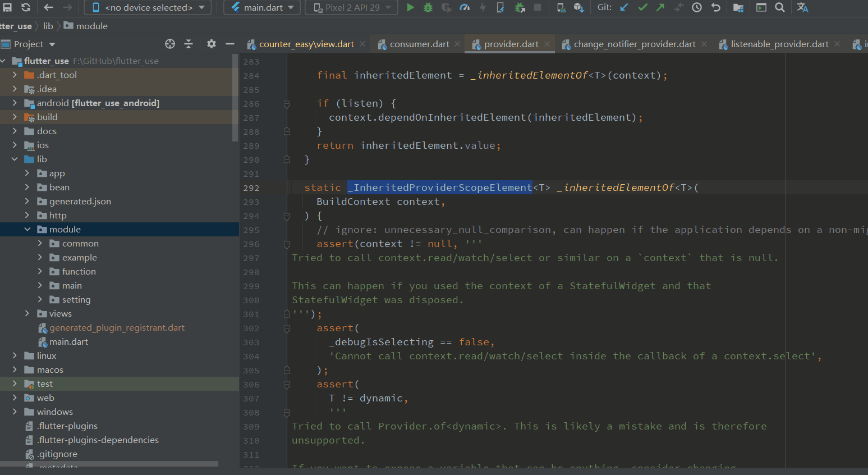Click the Save All toolbar icon
This screenshot has width=868, height=475.
(7, 7)
